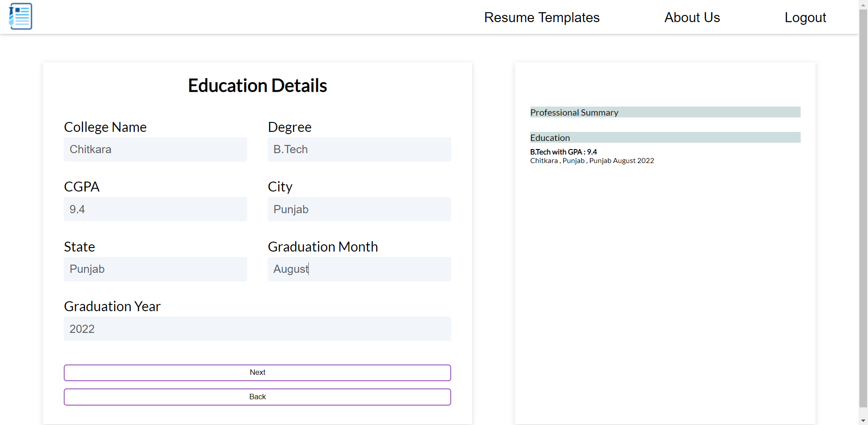The height and width of the screenshot is (425, 868).
Task: Open the About Us page
Action: coord(692,17)
